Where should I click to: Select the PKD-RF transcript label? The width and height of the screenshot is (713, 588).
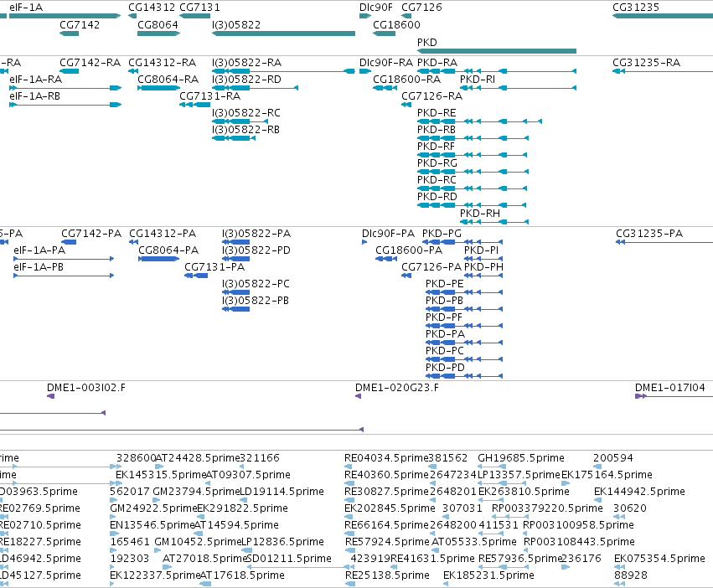(x=436, y=147)
